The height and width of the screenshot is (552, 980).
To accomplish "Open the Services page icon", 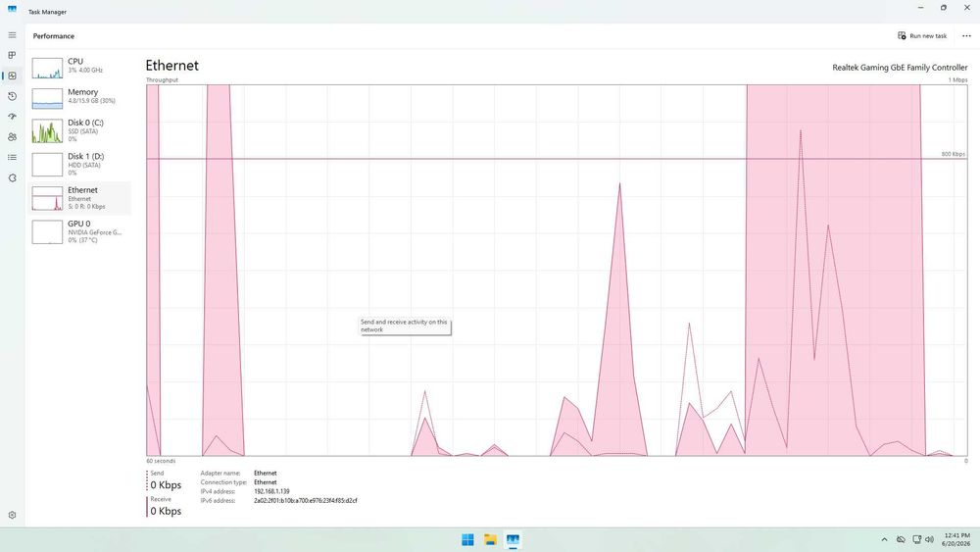I will [x=12, y=178].
